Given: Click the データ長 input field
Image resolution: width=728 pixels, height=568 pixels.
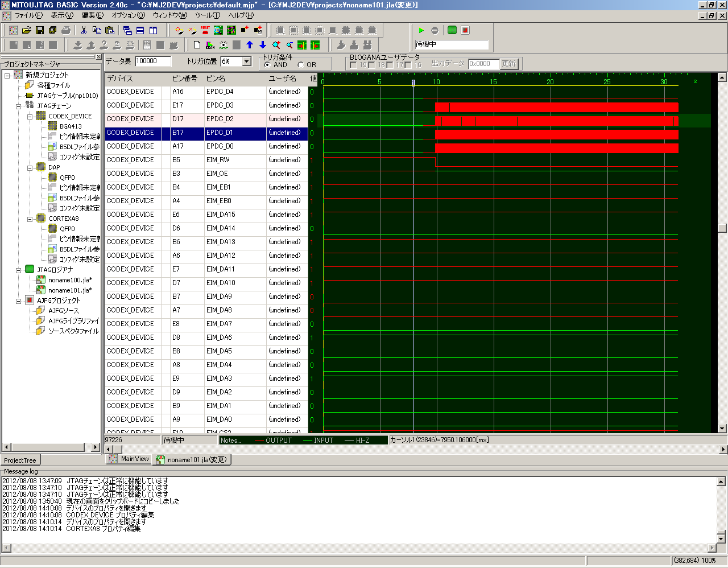Looking at the screenshot, I should [x=153, y=61].
